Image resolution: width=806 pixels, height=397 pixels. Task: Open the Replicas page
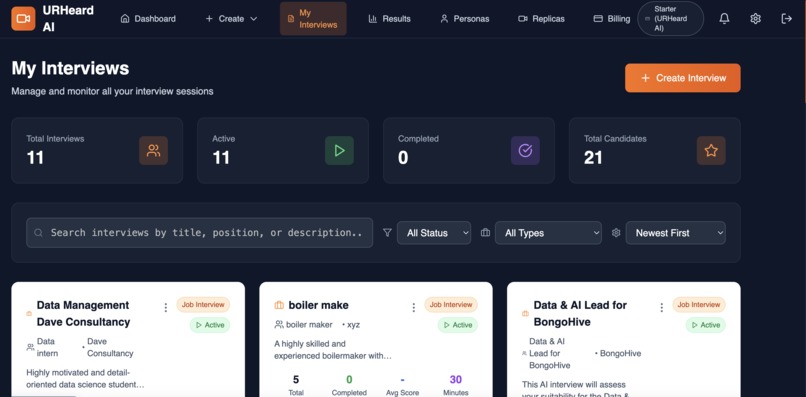click(541, 19)
